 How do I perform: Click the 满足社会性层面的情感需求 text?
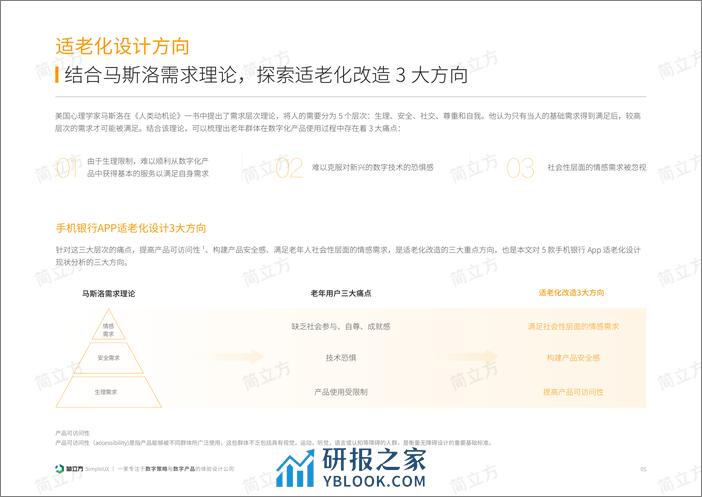[573, 326]
